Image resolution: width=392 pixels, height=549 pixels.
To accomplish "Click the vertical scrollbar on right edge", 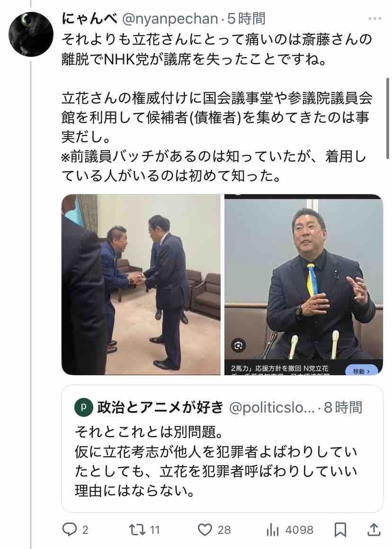I will click(387, 118).
